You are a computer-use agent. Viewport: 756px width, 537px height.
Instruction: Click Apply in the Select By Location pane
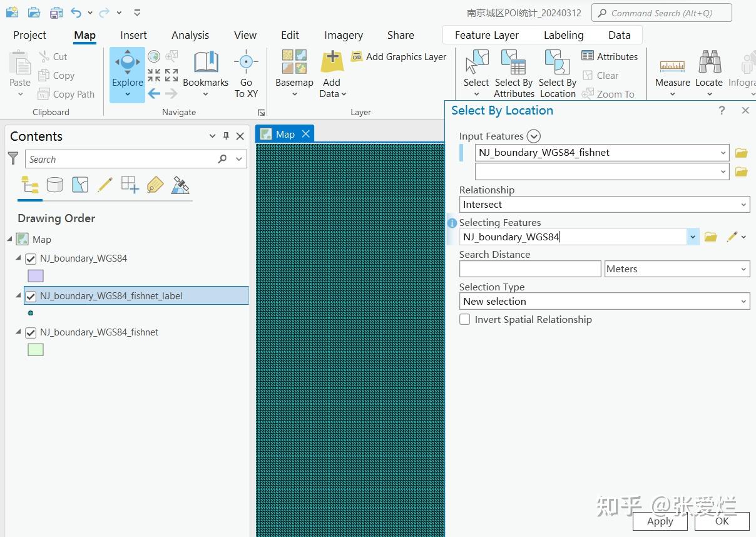pos(660,521)
